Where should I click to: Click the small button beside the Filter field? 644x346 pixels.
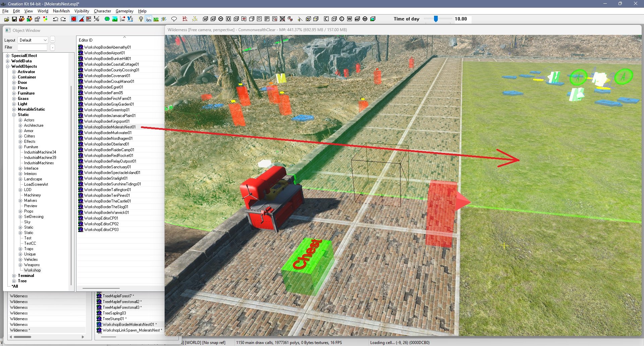(x=53, y=48)
